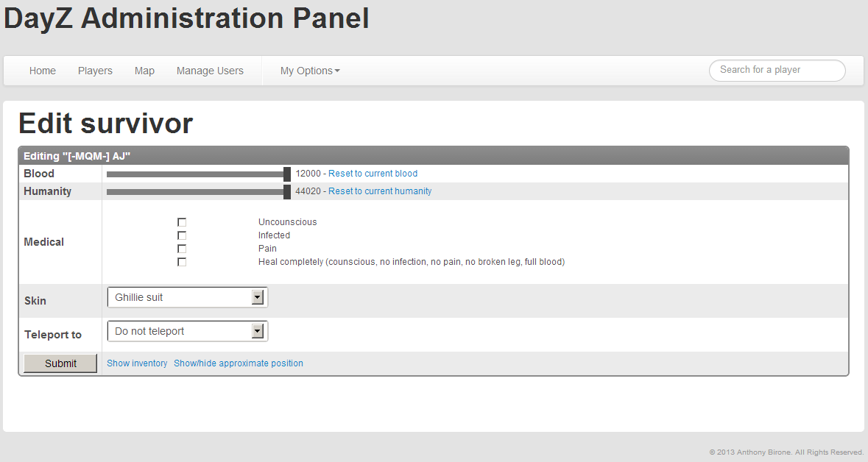The height and width of the screenshot is (462, 868).
Task: Click the Pain option text
Action: pyautogui.click(x=267, y=249)
